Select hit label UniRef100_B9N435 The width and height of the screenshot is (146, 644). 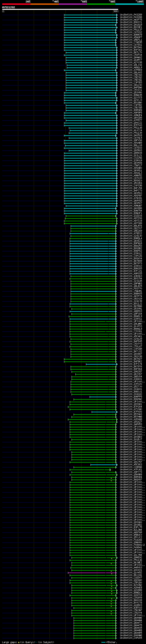(131, 95)
